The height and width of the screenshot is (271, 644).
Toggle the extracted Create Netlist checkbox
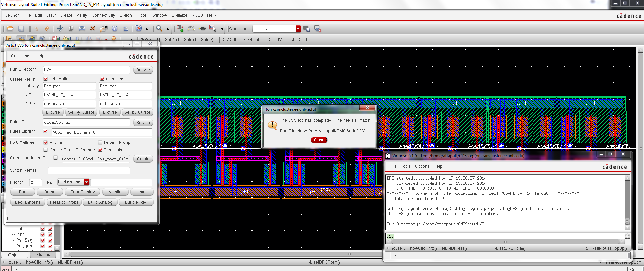pyautogui.click(x=102, y=79)
